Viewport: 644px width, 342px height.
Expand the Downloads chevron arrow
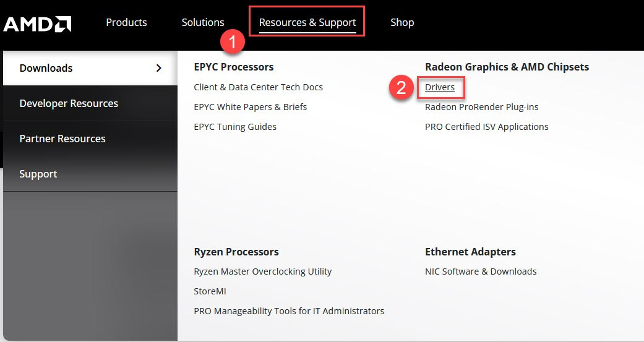coord(159,68)
